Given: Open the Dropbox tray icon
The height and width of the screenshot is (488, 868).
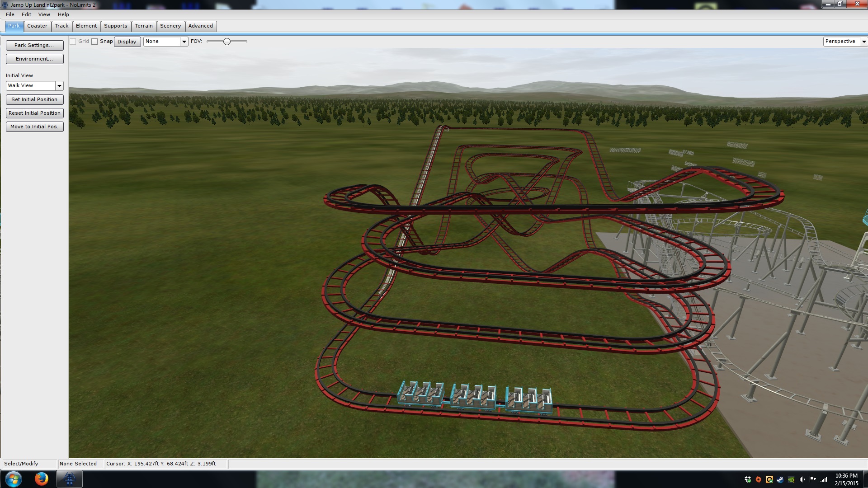Looking at the screenshot, I should coord(748,479).
